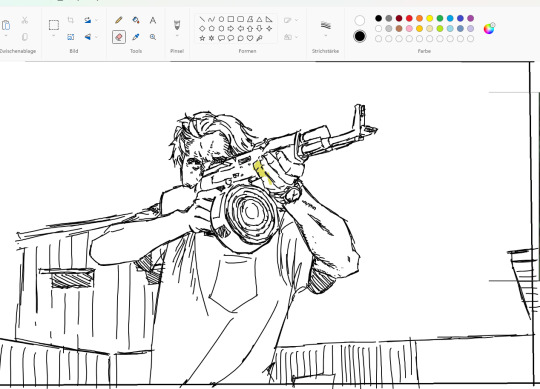The image size is (540, 389).
Task: Select the white secondary color circle
Action: point(360,20)
